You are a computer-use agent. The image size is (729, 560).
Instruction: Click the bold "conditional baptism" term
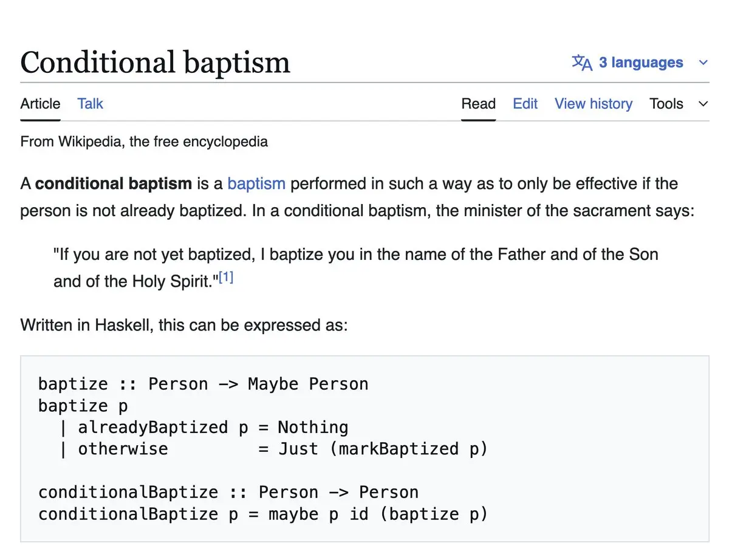pos(113,183)
